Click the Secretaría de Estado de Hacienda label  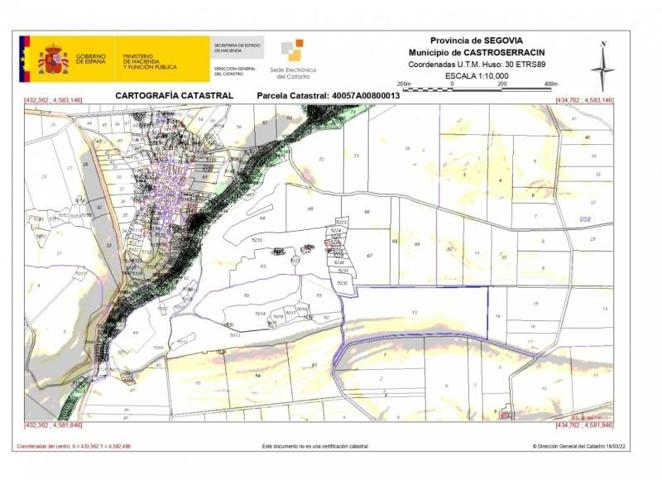pos(237,48)
